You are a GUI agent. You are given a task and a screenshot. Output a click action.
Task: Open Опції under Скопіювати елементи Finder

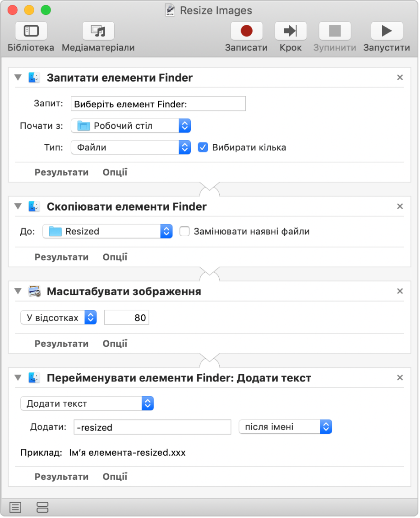coord(115,257)
